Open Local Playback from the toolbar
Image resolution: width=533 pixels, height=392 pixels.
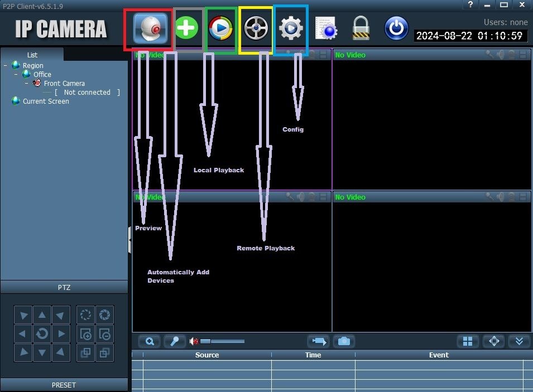[x=220, y=28]
